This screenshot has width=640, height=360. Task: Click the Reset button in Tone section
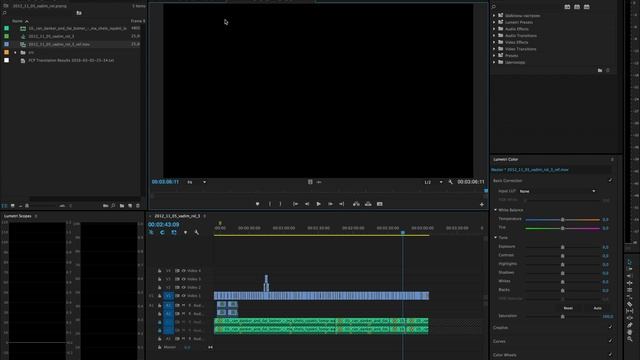point(568,308)
